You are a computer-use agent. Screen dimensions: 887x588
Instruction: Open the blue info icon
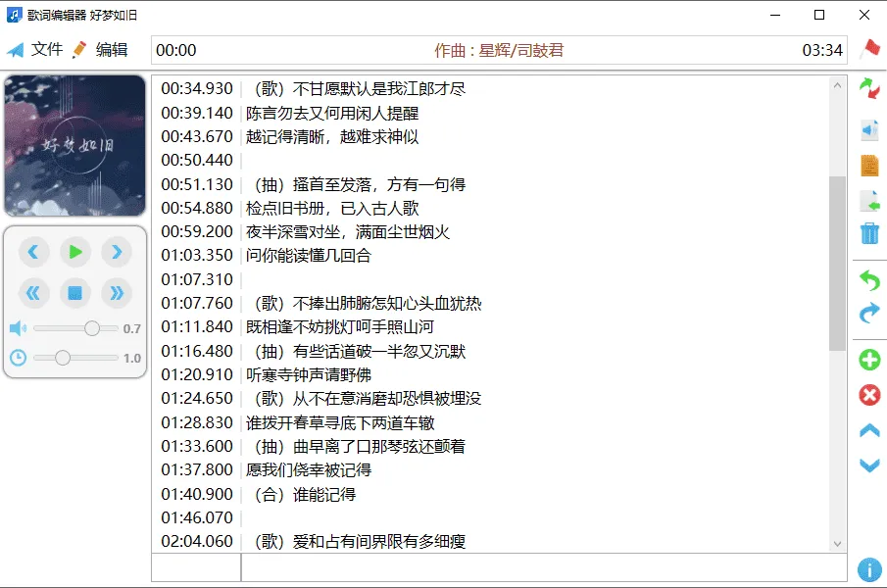coord(869,569)
